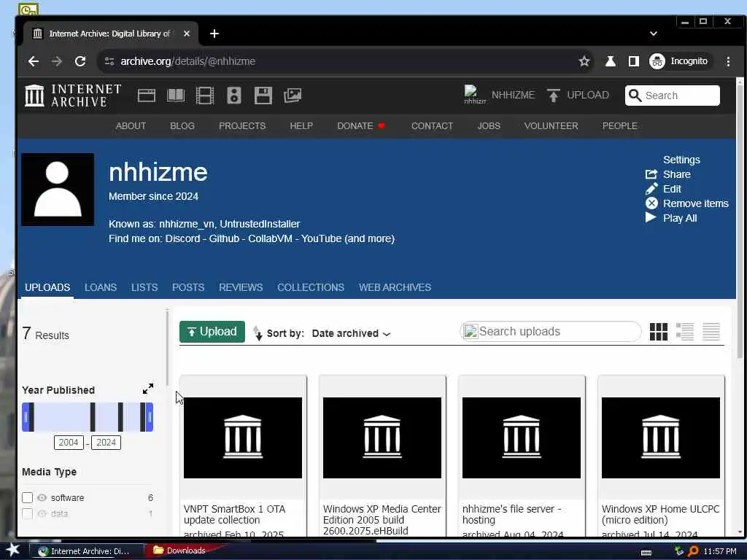Click the Search uploads field

click(x=551, y=332)
